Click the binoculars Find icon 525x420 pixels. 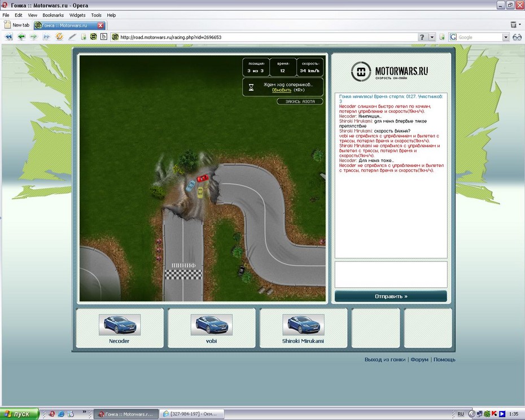[x=517, y=37]
